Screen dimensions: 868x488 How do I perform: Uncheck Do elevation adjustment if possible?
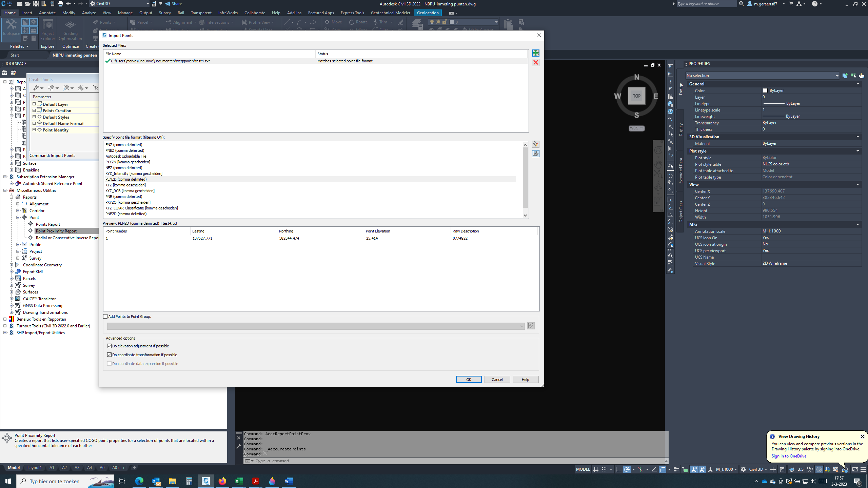tap(109, 346)
